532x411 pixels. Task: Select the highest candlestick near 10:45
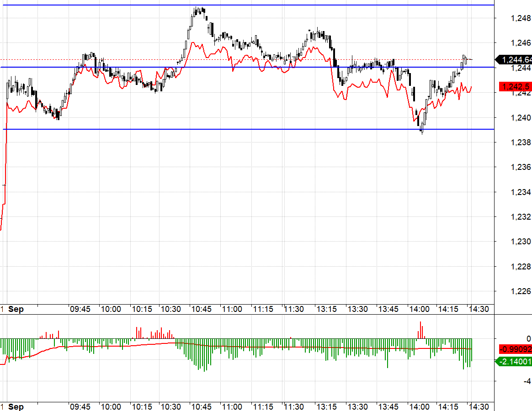click(197, 11)
